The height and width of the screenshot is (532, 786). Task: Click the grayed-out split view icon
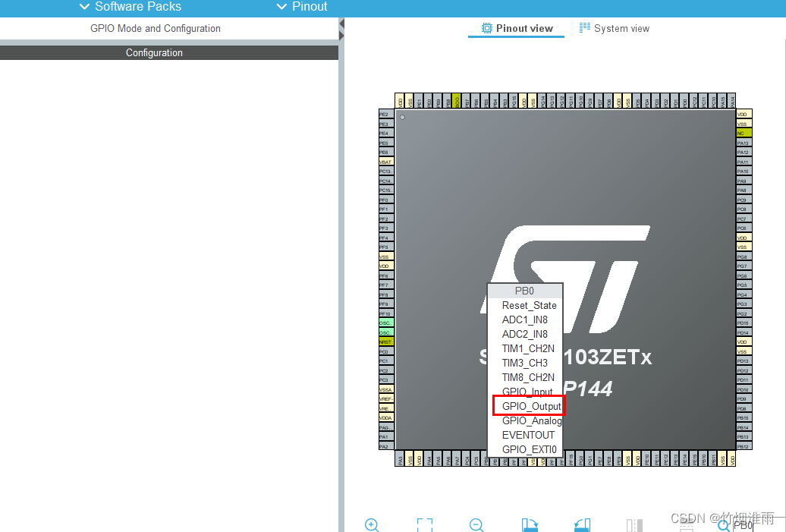tap(634, 524)
